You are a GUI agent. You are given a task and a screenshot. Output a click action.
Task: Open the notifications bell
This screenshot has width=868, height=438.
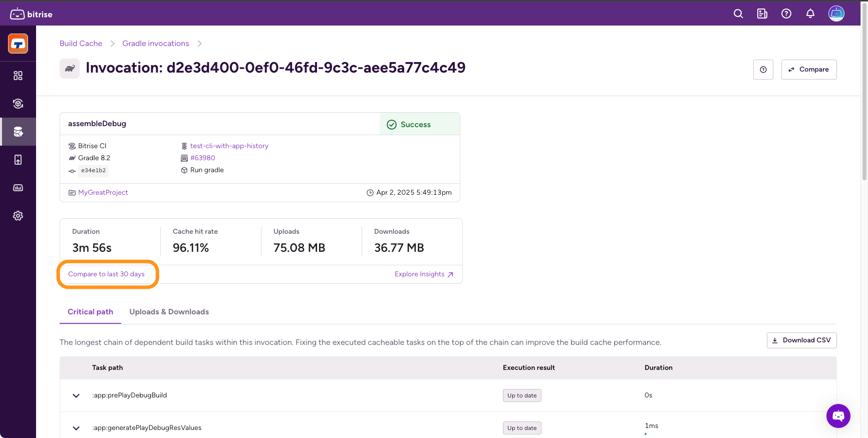pos(810,14)
